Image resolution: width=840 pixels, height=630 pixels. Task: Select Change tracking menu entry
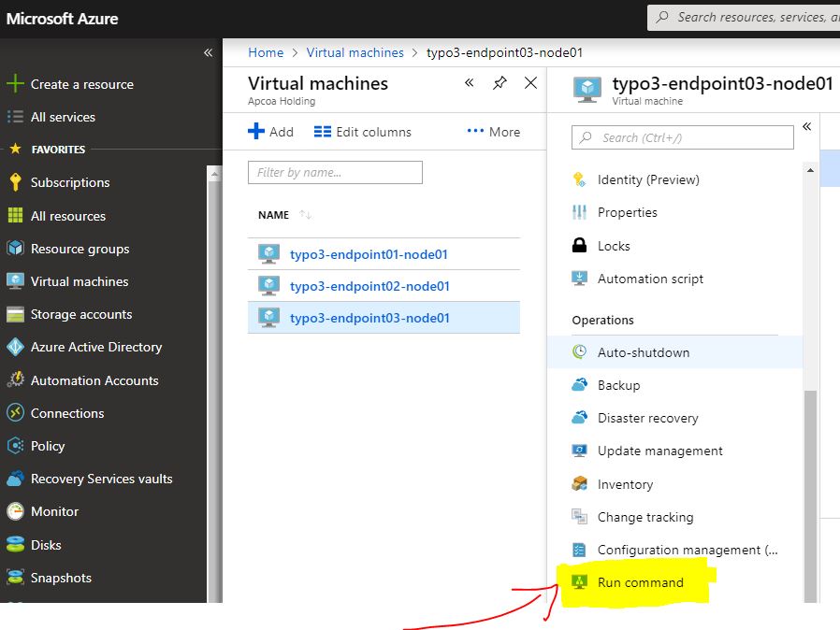[644, 517]
